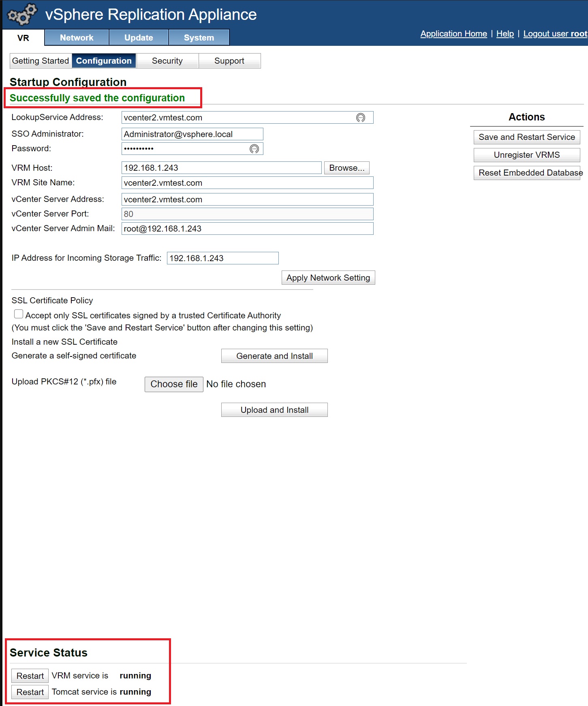Select the Configuration sub-tab
This screenshot has height=706, width=588.
click(x=104, y=61)
